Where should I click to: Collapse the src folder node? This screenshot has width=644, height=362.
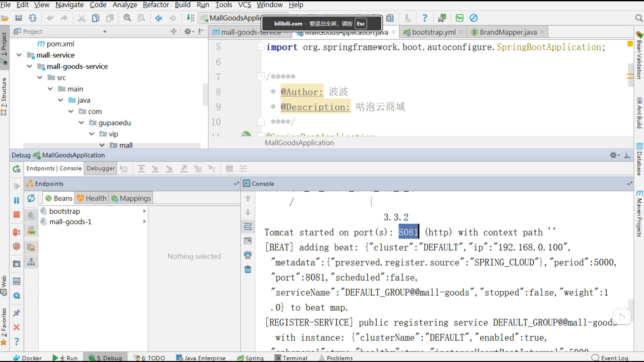[x=40, y=77]
